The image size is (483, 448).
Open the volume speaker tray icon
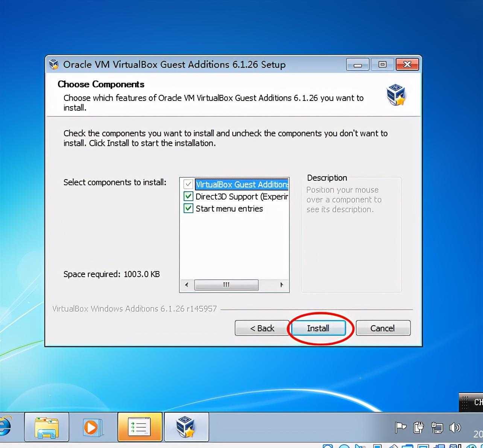tap(455, 428)
